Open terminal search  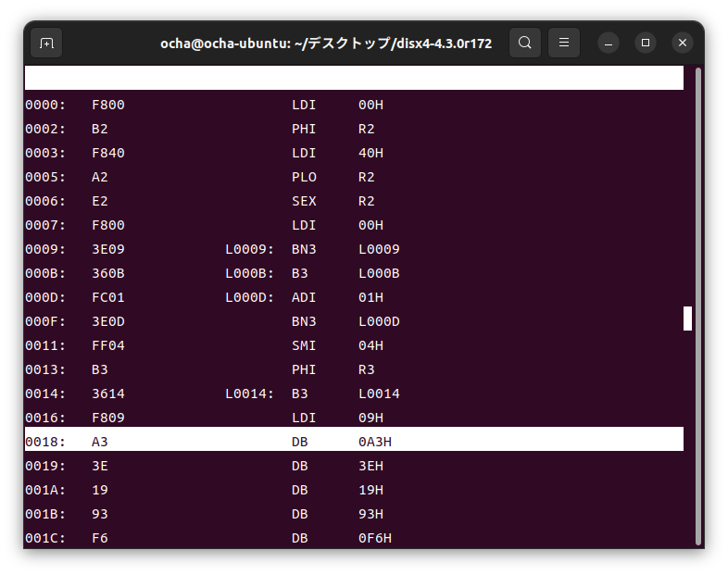tap(525, 44)
